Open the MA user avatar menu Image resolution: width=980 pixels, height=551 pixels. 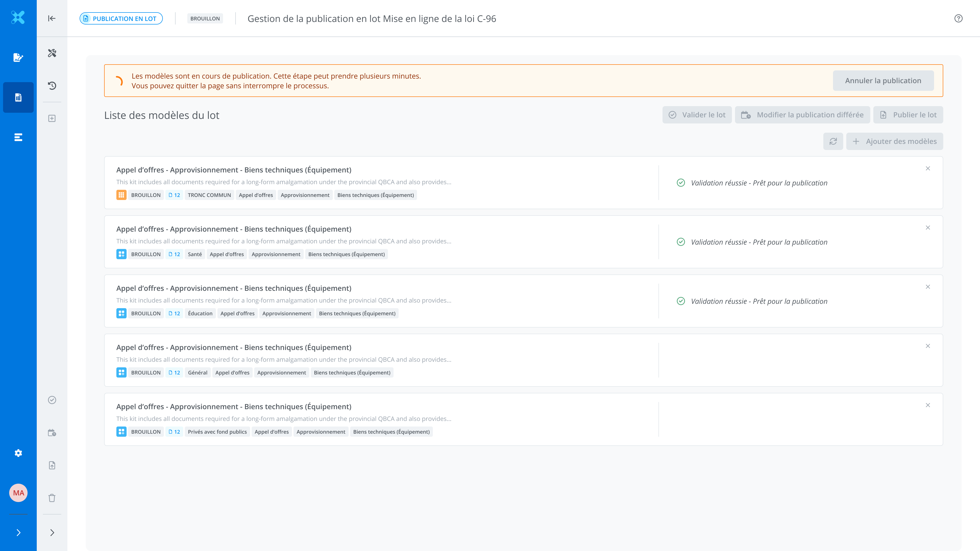[18, 493]
